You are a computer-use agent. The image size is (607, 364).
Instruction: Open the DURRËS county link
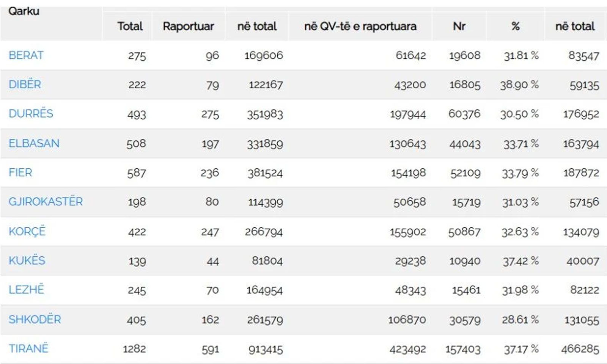pos(31,113)
